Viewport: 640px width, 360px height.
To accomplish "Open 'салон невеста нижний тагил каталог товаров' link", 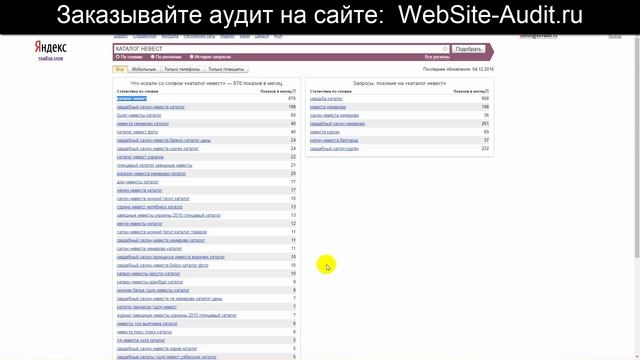I will pyautogui.click(x=162, y=232).
